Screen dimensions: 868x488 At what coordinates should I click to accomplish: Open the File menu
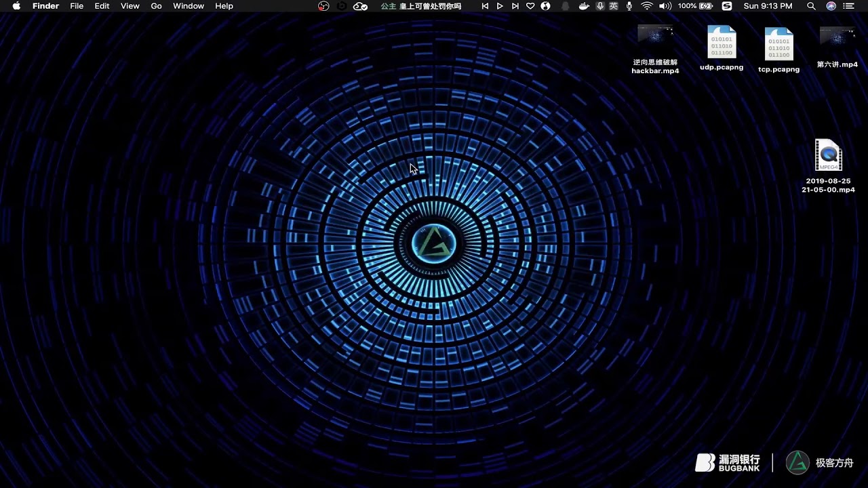(77, 6)
